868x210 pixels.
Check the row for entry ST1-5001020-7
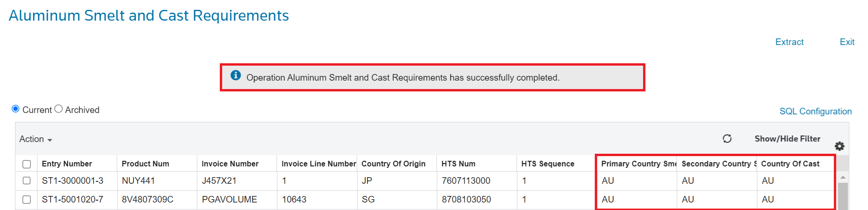(x=27, y=200)
